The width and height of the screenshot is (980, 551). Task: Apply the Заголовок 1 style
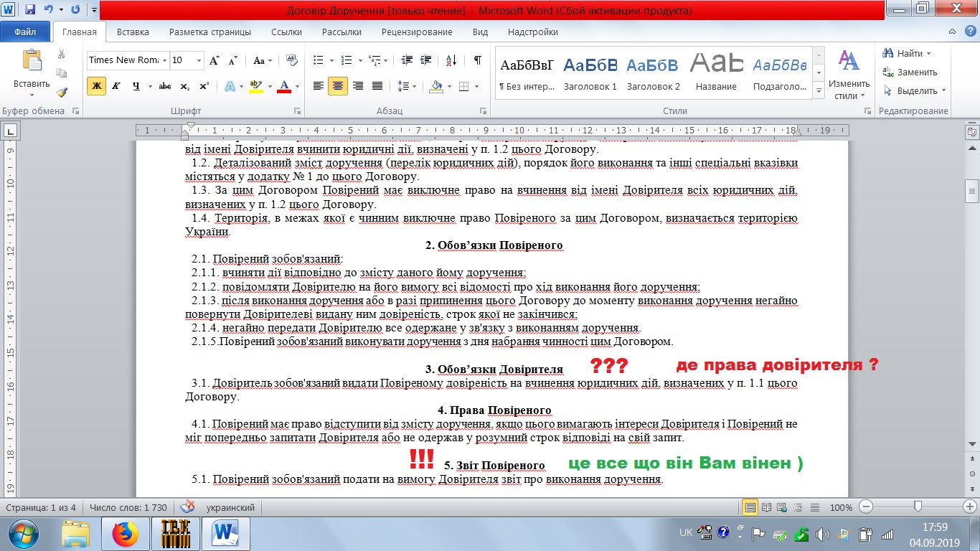point(590,74)
